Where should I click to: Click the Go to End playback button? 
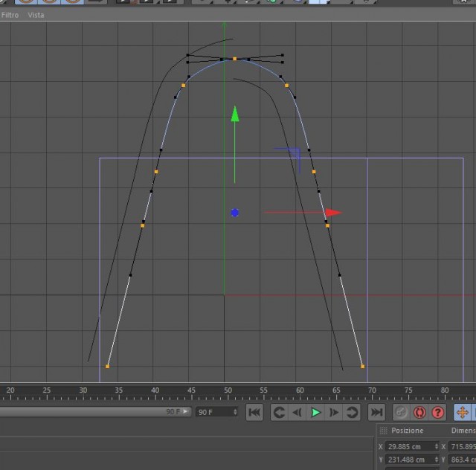pos(377,412)
